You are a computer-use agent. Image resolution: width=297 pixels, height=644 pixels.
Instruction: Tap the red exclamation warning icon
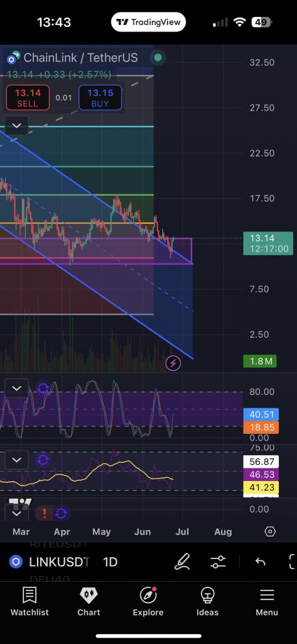pos(45,513)
